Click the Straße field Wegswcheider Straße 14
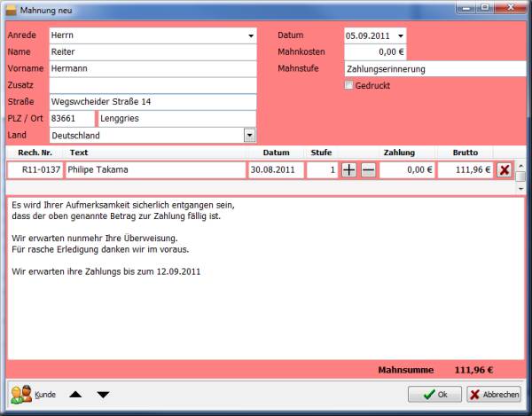Image resolution: width=532 pixels, height=416 pixels. click(153, 102)
